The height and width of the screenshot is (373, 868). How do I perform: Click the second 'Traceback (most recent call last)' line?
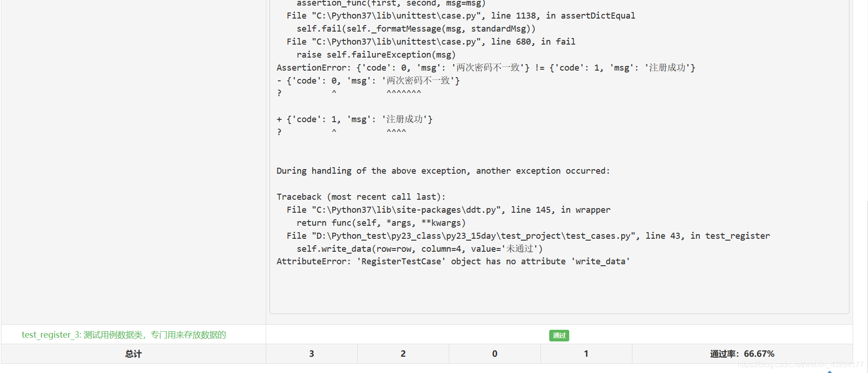coord(361,197)
